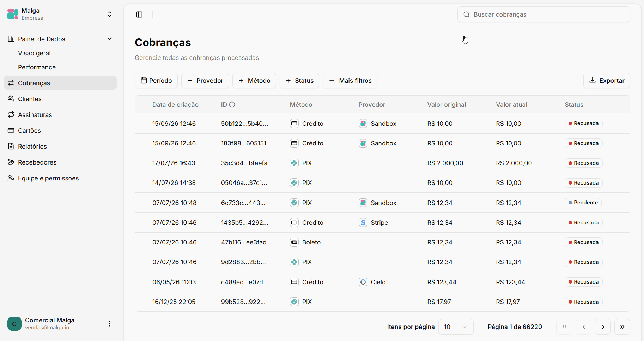Open charge ID 47b116...ee3fad
The width and height of the screenshot is (644, 341).
(x=244, y=242)
